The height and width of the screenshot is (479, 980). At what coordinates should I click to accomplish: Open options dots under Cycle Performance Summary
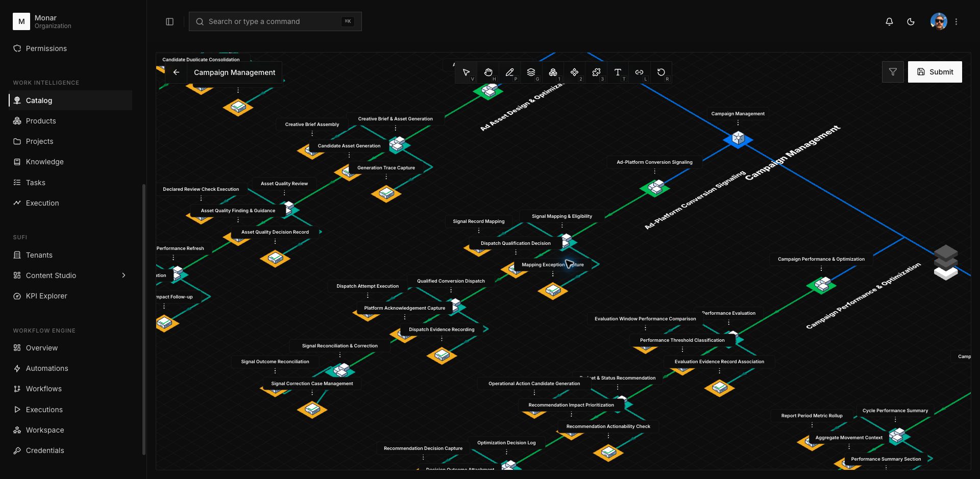point(895,420)
